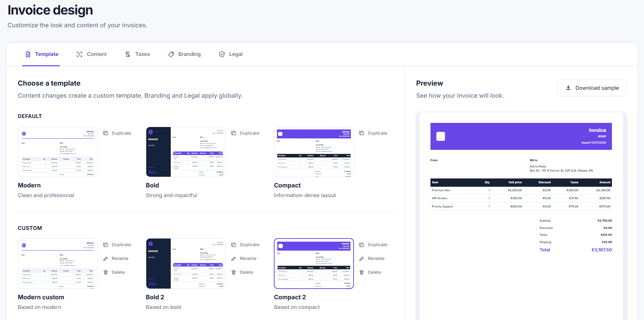The height and width of the screenshot is (320, 644).
Task: Click the 'Strong and impactful' description
Action: point(171,195)
